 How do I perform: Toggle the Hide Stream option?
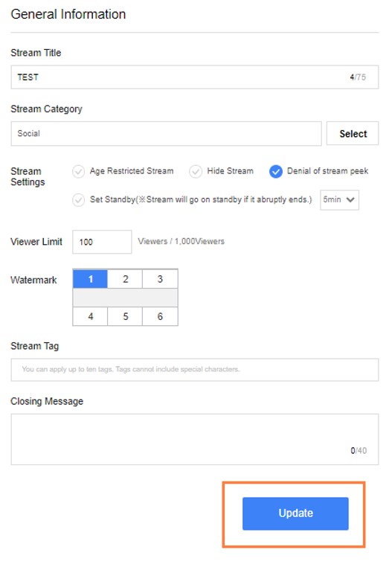[x=196, y=172]
